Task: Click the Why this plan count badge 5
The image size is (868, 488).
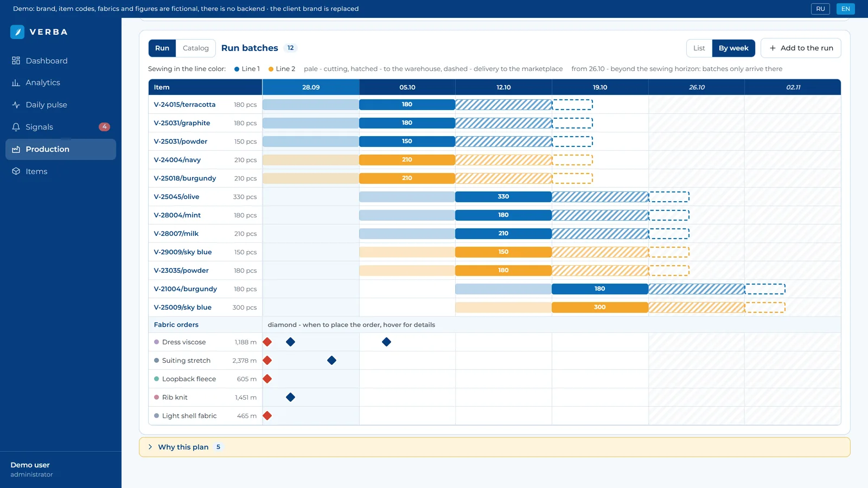Action: pos(218,447)
